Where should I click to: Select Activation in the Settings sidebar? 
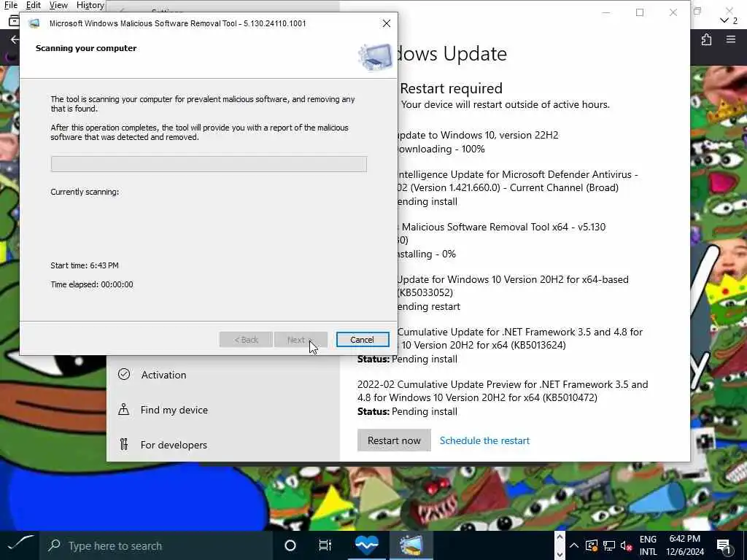[163, 375]
